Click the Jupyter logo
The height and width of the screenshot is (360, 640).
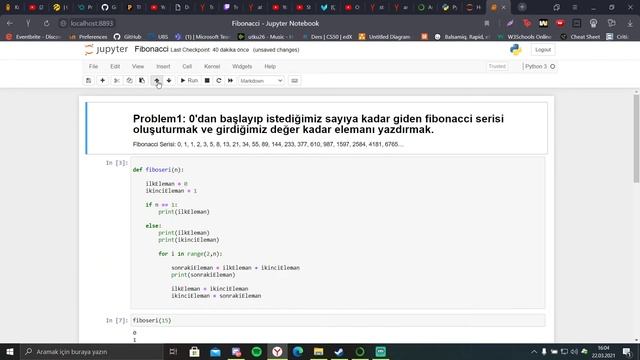106,49
